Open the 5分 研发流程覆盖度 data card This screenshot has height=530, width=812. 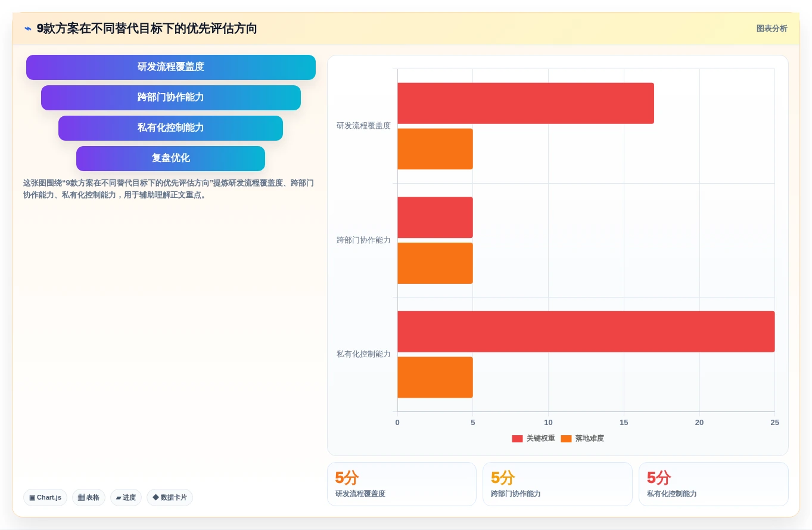click(x=402, y=484)
